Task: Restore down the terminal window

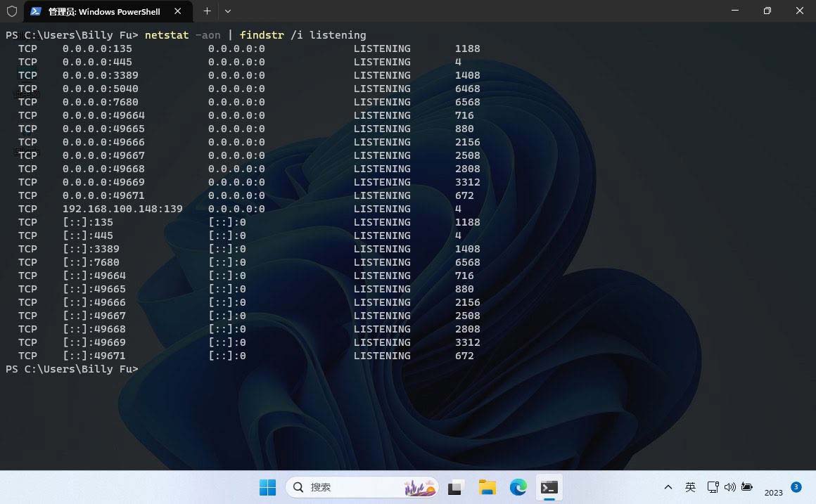Action: coord(767,11)
